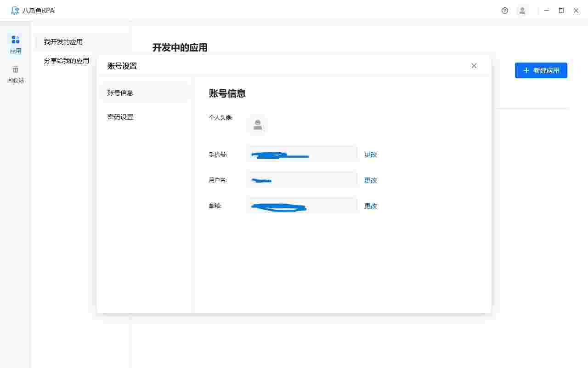Click the personal avatar placeholder image
Viewport: 588px width, 368px height.
coord(257,124)
